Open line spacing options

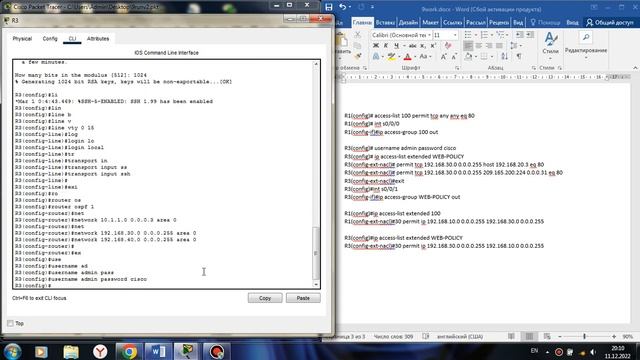pos(516,46)
